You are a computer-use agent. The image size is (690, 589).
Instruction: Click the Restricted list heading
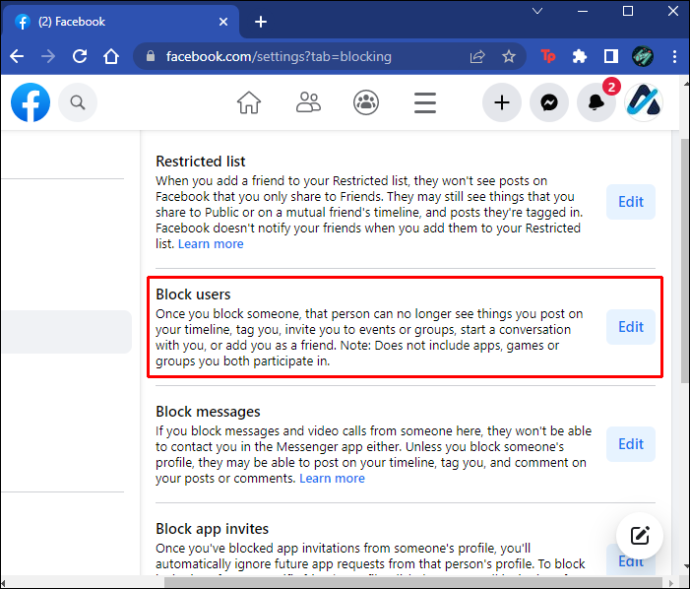(x=200, y=161)
